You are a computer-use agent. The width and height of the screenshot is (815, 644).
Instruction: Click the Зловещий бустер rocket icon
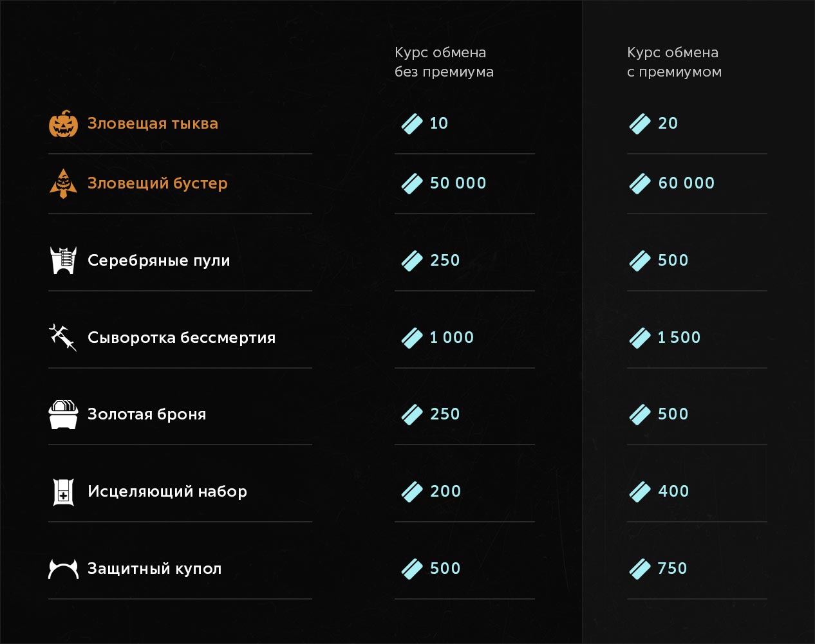[63, 183]
